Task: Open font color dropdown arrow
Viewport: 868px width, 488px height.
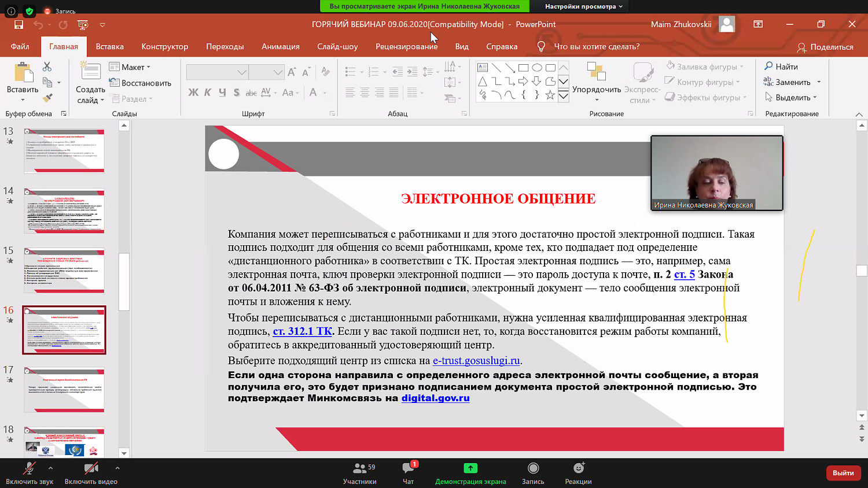Action: click(325, 93)
